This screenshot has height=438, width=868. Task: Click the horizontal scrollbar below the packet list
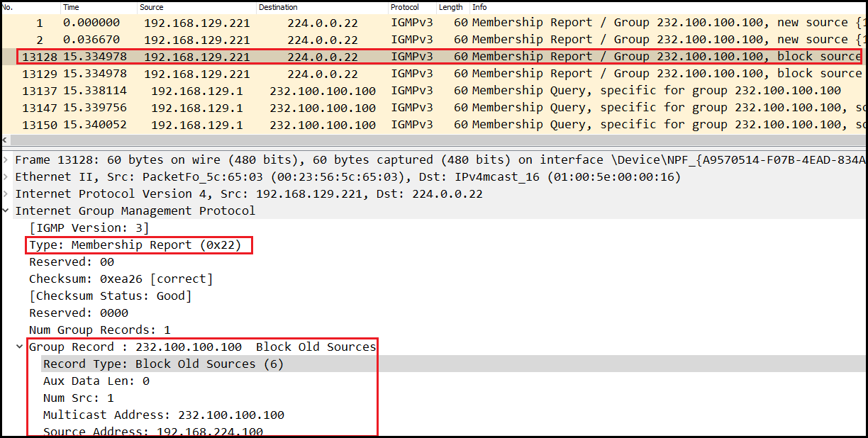click(425, 140)
